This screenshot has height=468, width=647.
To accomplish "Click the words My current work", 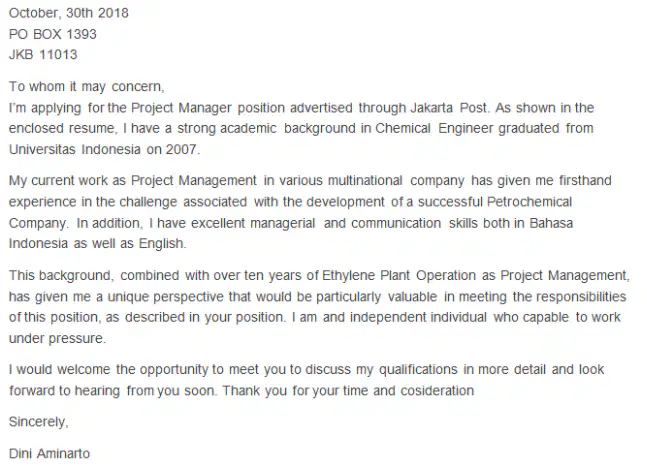I will [58, 181].
